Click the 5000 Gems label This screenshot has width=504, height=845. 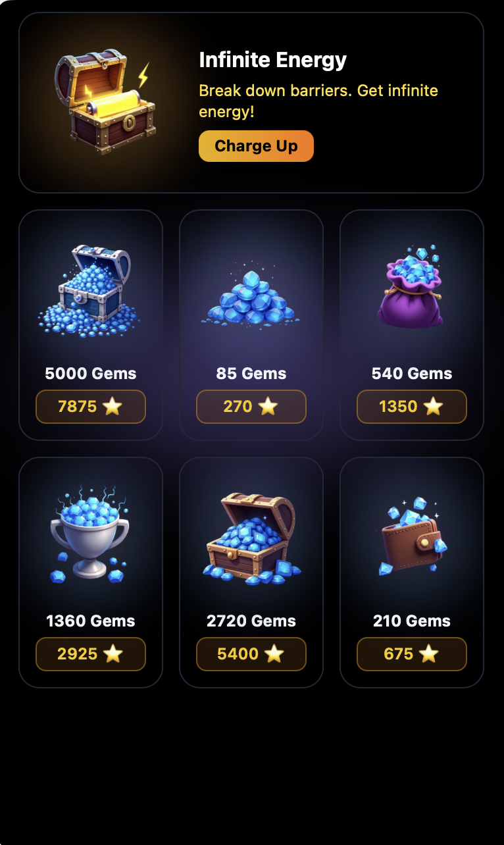tap(91, 374)
